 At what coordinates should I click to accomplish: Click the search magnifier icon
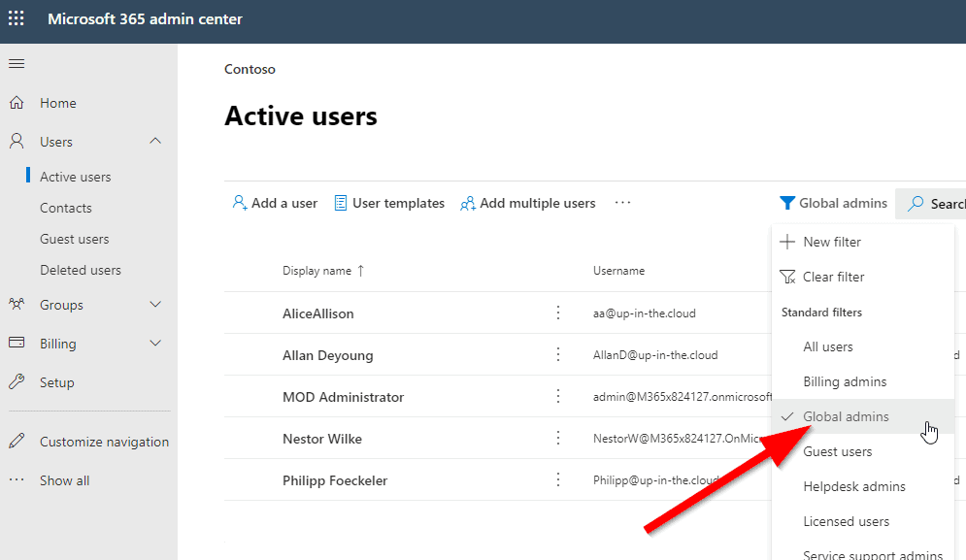(x=916, y=203)
